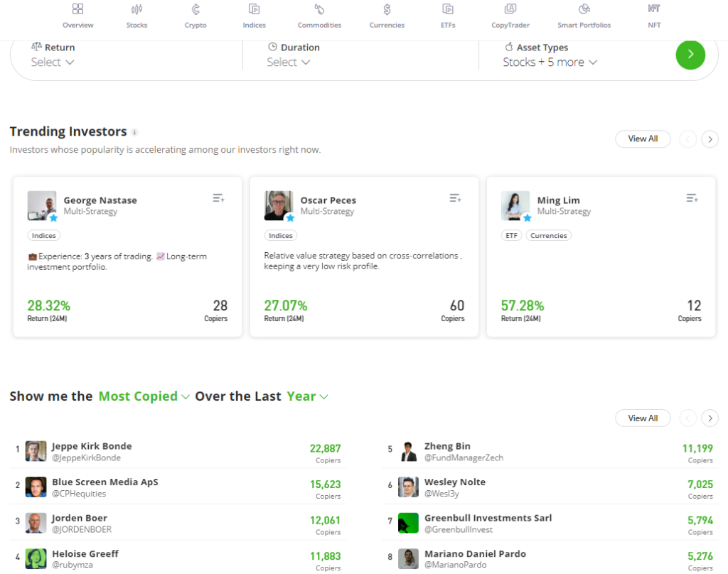The width and height of the screenshot is (728, 574).
Task: Open the Crypto category icon
Action: pos(196,10)
